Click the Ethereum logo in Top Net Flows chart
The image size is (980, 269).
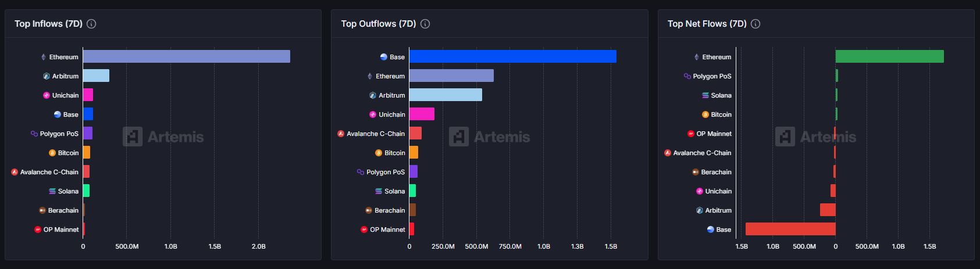[x=697, y=57]
